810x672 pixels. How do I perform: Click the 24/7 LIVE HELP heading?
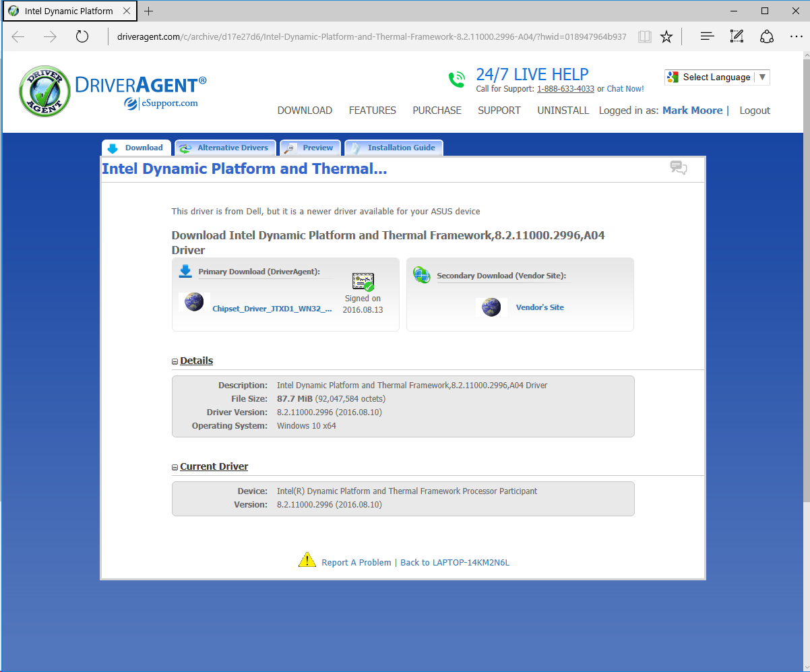(x=532, y=74)
